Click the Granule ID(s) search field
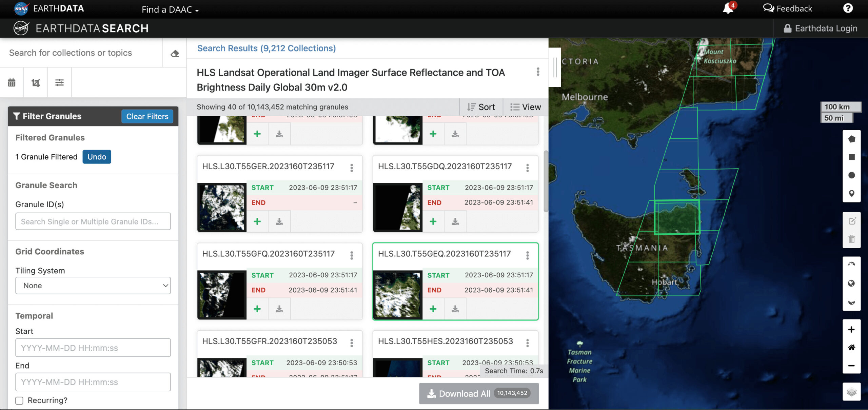Viewport: 868px width, 410px height. click(93, 221)
